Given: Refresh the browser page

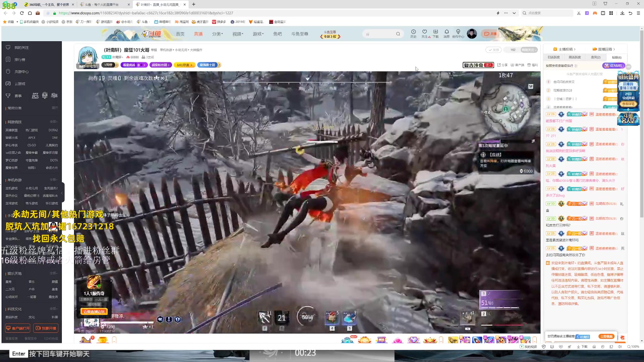Looking at the screenshot, I should (x=22, y=13).
